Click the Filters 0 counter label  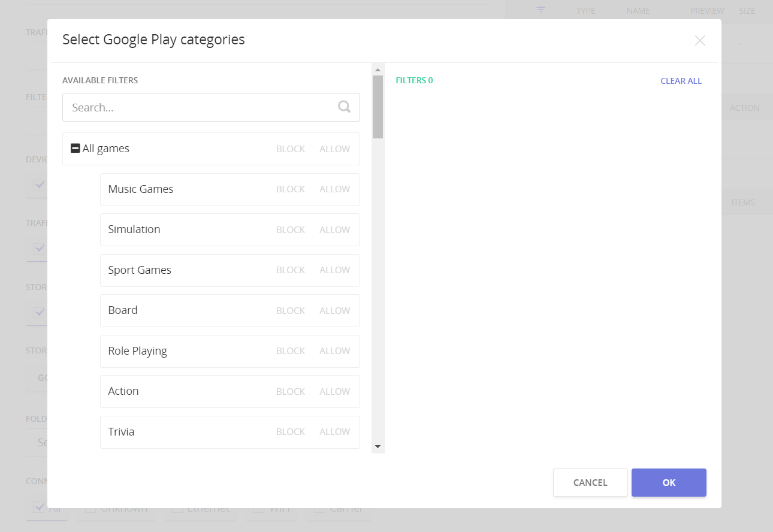[414, 80]
